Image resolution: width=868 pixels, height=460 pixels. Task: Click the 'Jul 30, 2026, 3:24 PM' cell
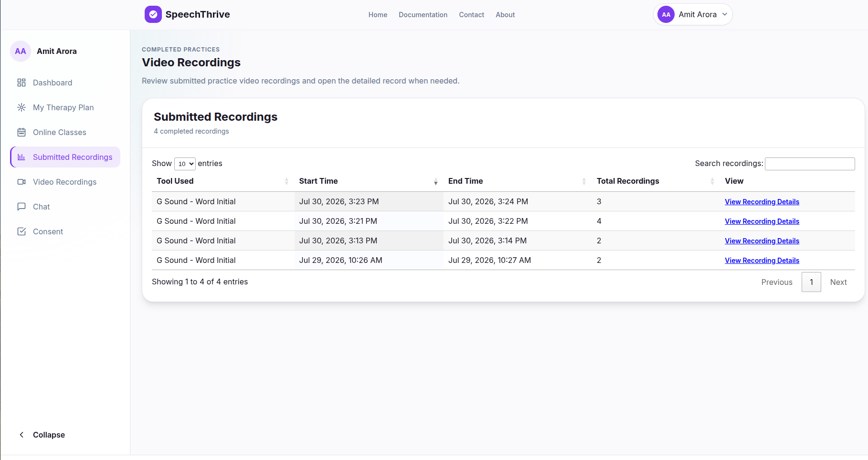point(518,201)
